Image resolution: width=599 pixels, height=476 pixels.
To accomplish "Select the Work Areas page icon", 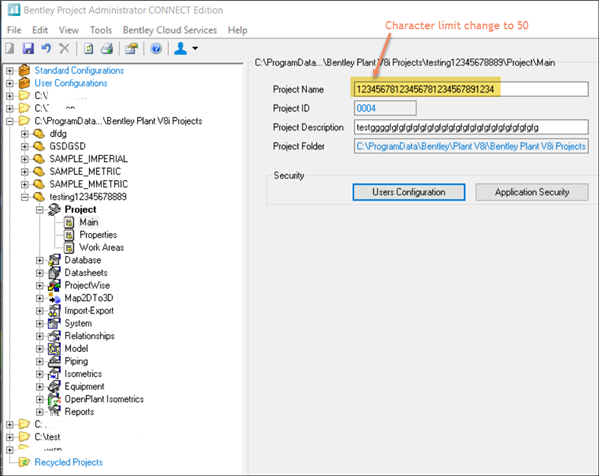I will (69, 248).
